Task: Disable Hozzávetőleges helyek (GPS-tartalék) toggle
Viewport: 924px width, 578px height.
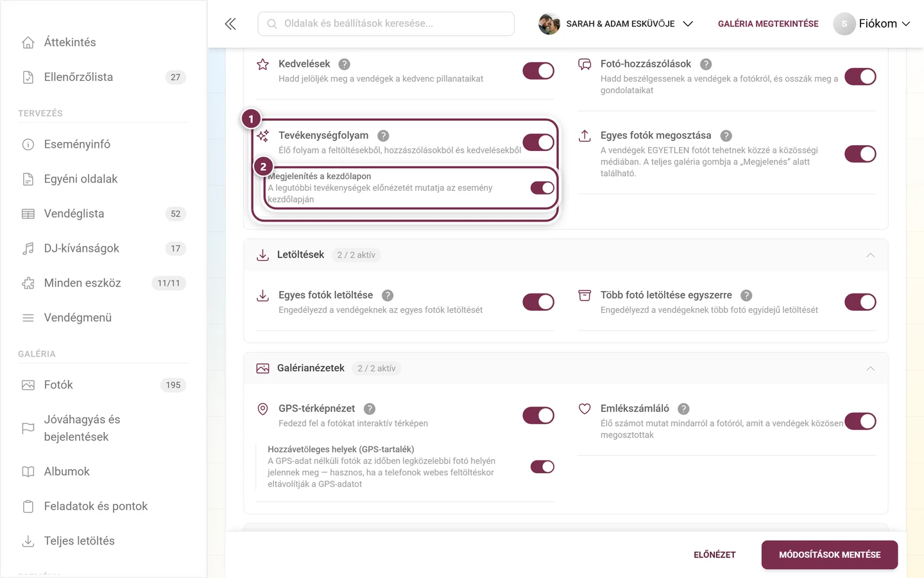Action: (x=542, y=467)
